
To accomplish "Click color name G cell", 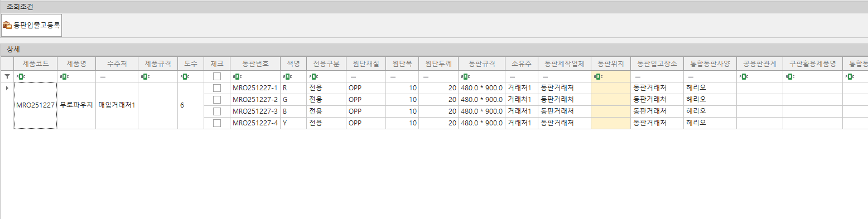I will [293, 100].
